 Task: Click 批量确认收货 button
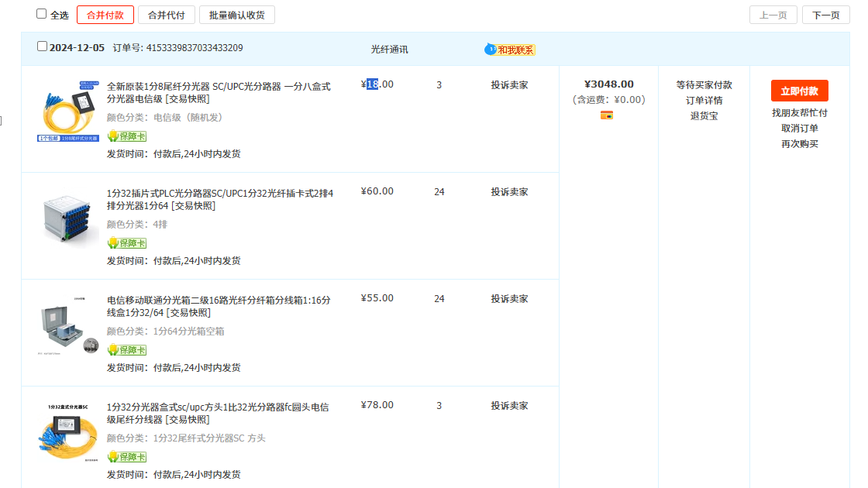point(236,15)
